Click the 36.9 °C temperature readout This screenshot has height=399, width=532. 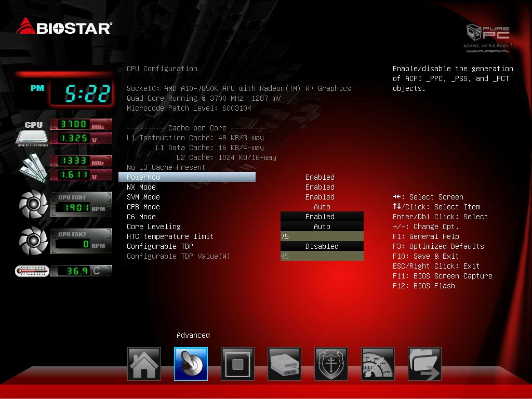(82, 271)
